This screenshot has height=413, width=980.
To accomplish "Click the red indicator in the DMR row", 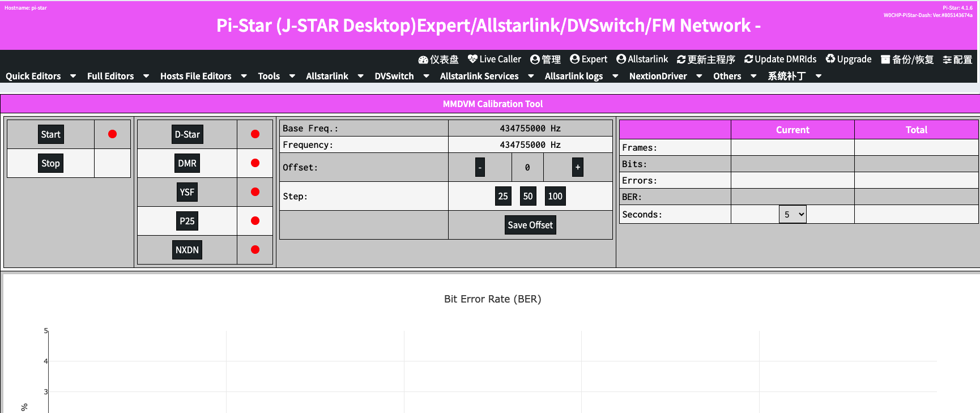I will click(255, 163).
